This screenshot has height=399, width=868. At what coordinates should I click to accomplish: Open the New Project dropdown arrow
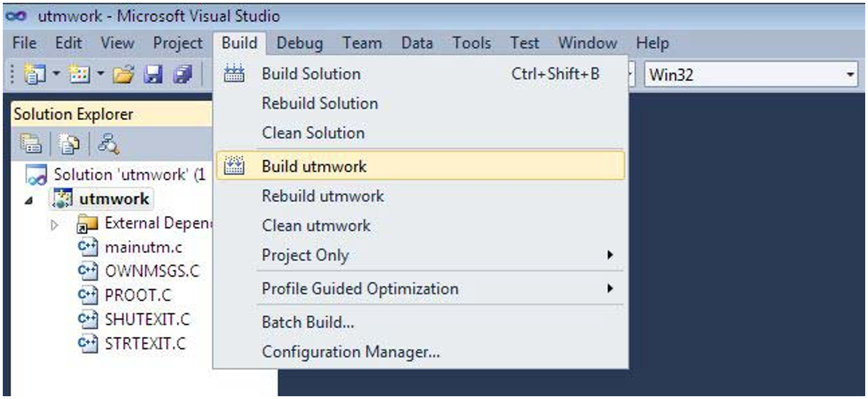tap(56, 74)
